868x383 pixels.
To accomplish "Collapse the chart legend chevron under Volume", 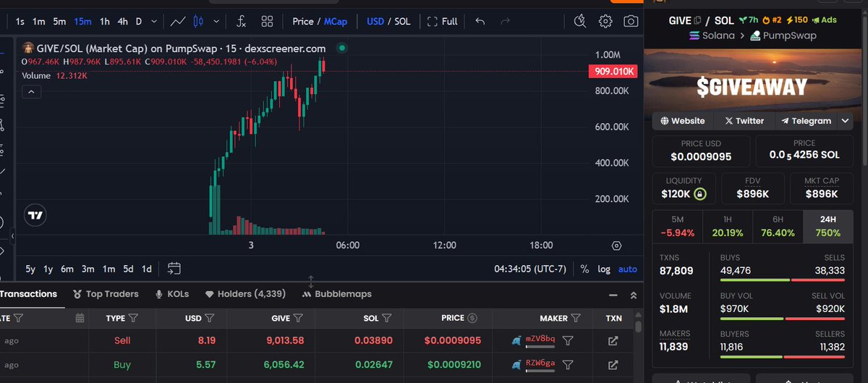I will click(31, 91).
